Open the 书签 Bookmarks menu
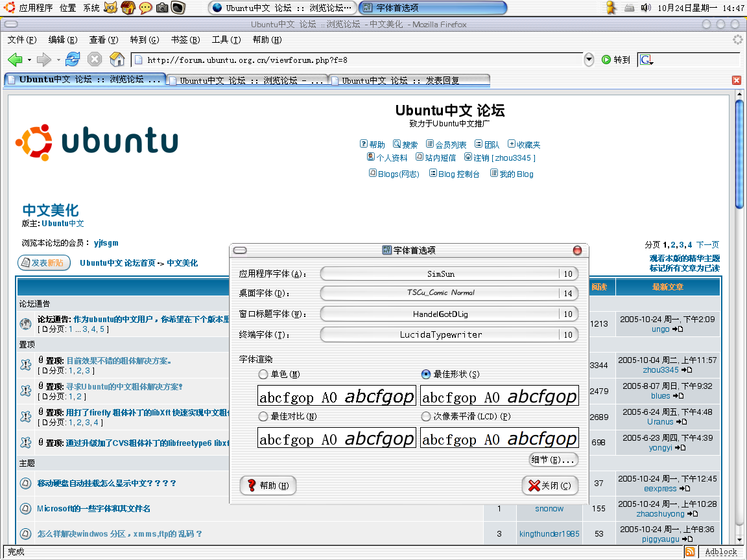The width and height of the screenshot is (747, 560). [x=185, y=40]
